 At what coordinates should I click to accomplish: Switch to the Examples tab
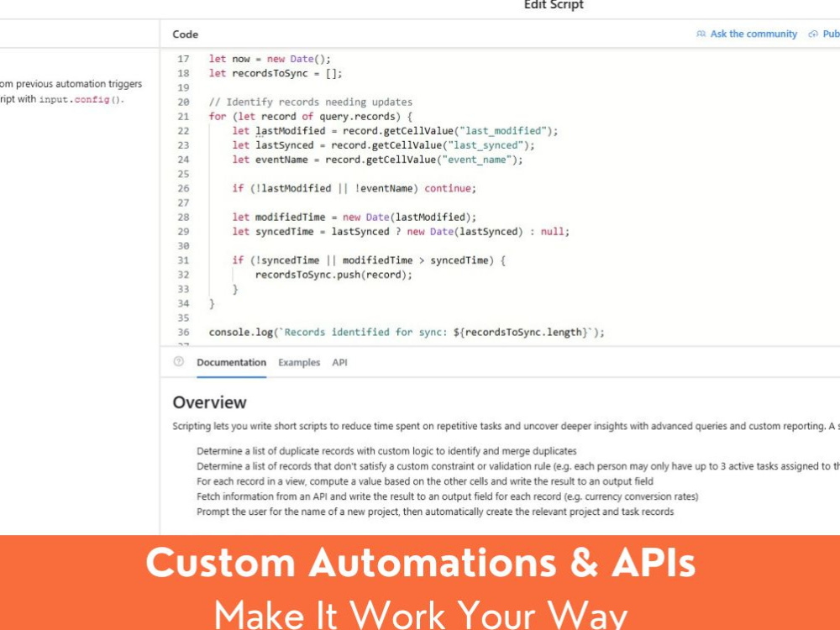(x=299, y=363)
